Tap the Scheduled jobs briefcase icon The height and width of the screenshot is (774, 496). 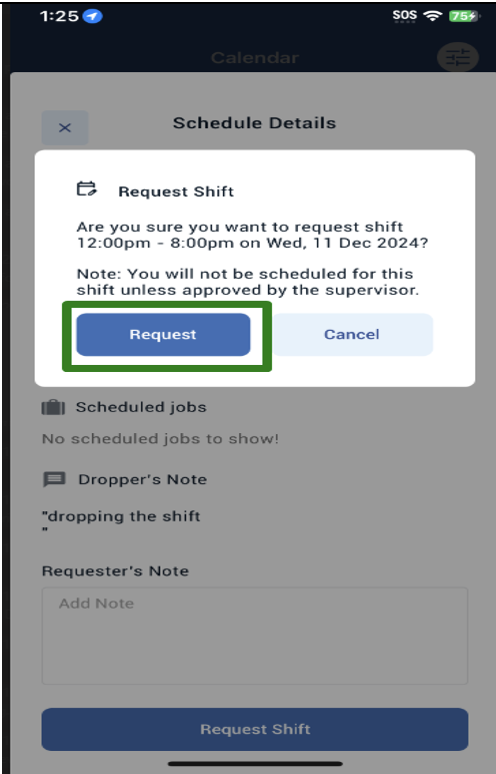coord(53,407)
